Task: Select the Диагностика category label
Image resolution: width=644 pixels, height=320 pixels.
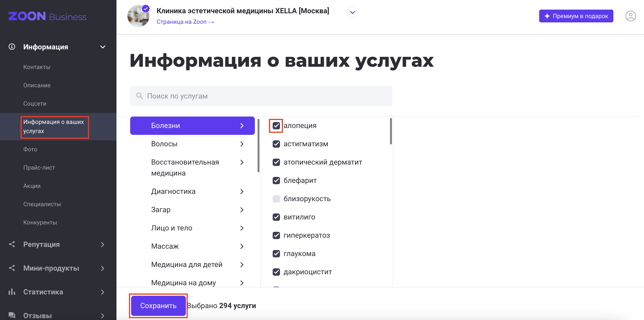Action: pos(173,191)
